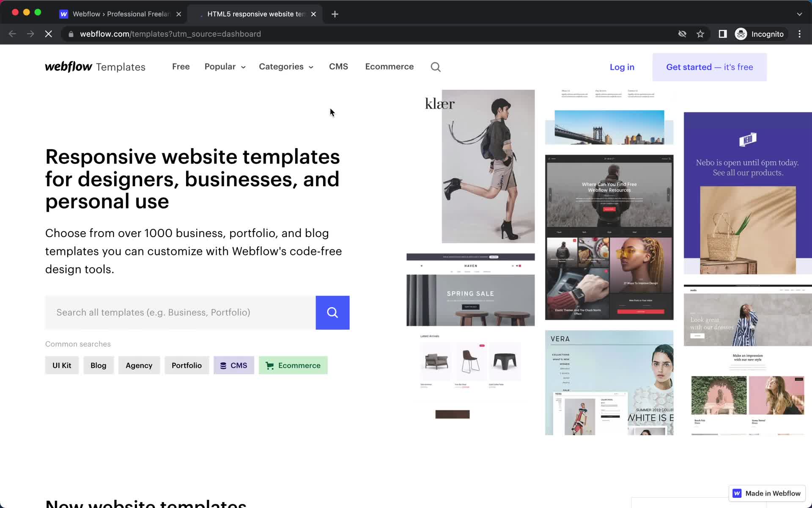Screen dimensions: 812x508
Task: Select the Blog search tag filter
Action: click(x=98, y=365)
